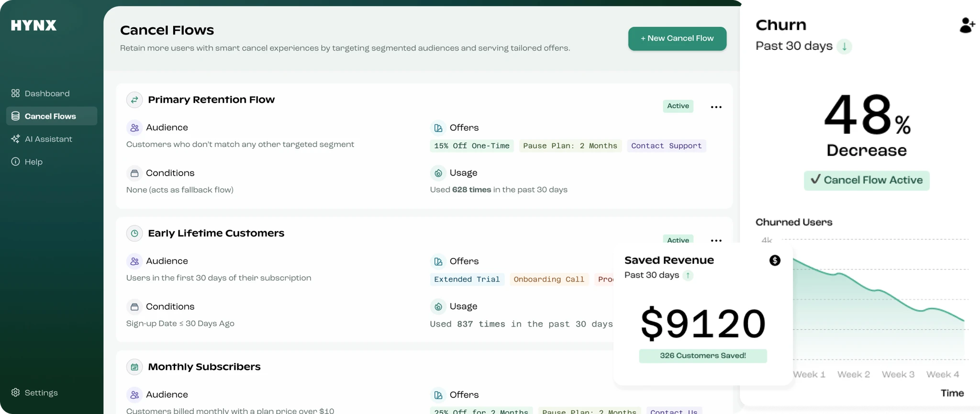The image size is (980, 414).
Task: Click the + New Cancel Flow button
Action: pos(677,38)
